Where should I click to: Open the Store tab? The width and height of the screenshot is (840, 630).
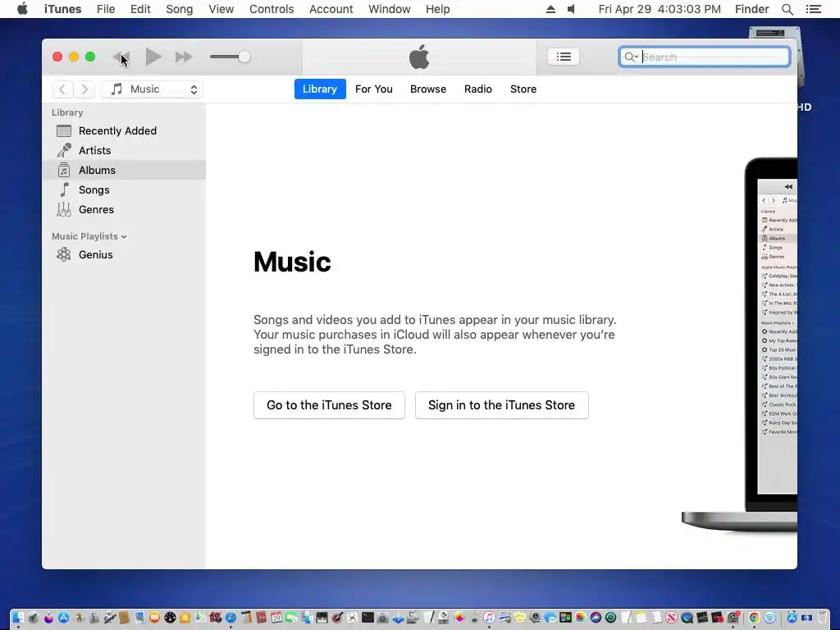[523, 89]
